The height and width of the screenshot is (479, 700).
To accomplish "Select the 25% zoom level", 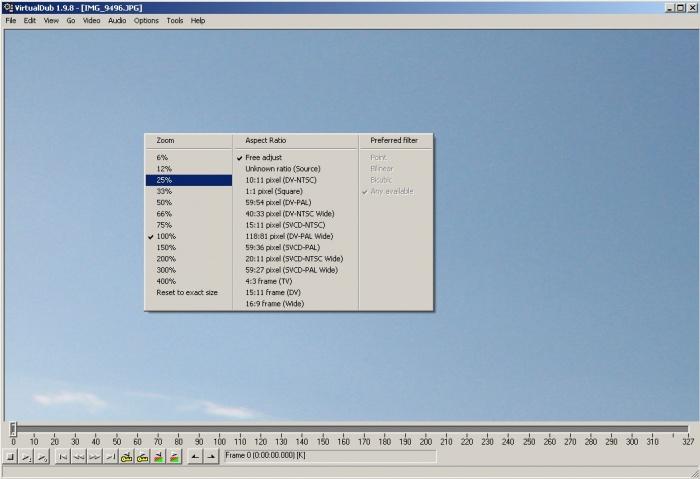I will point(163,180).
